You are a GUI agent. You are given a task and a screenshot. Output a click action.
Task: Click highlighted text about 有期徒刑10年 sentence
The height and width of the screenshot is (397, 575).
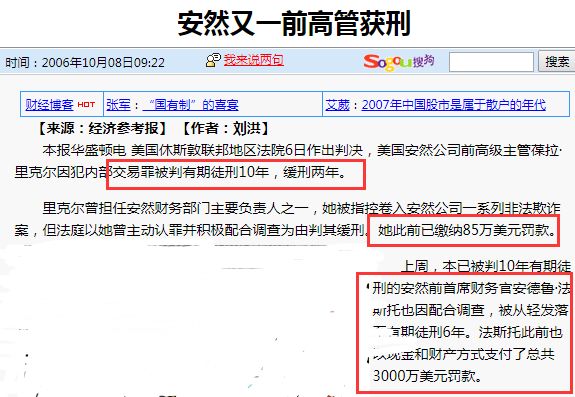236,174
